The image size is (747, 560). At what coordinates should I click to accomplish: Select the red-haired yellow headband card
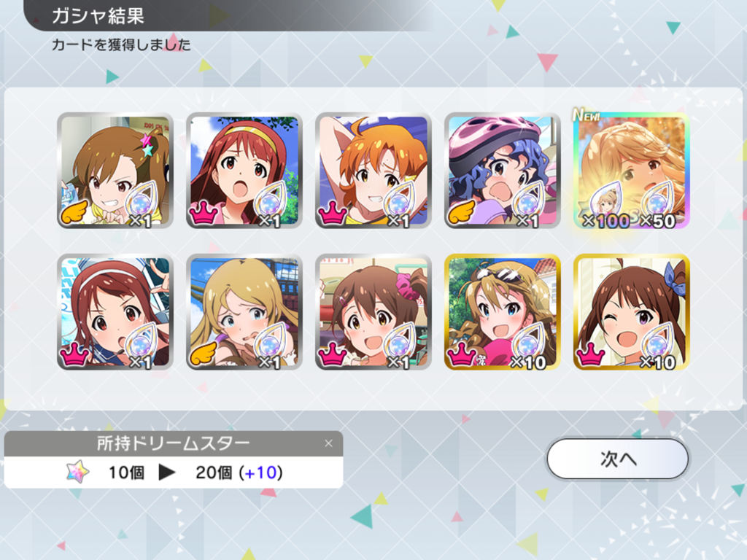[244, 170]
